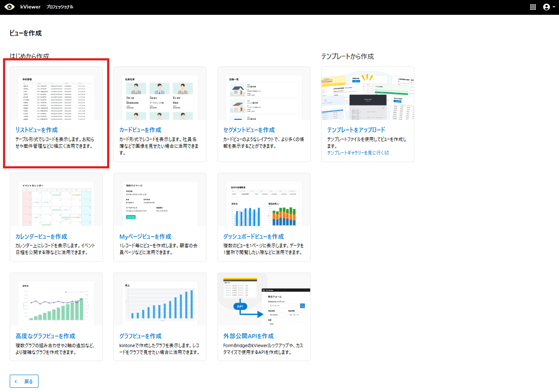Click the kViewer eye logo
The width and height of the screenshot is (559, 392).
click(x=9, y=7)
